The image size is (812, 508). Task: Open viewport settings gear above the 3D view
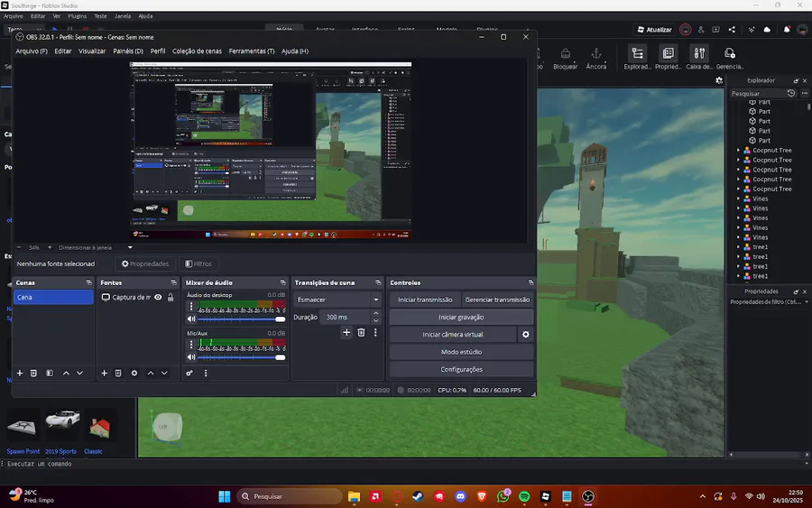[x=719, y=80]
